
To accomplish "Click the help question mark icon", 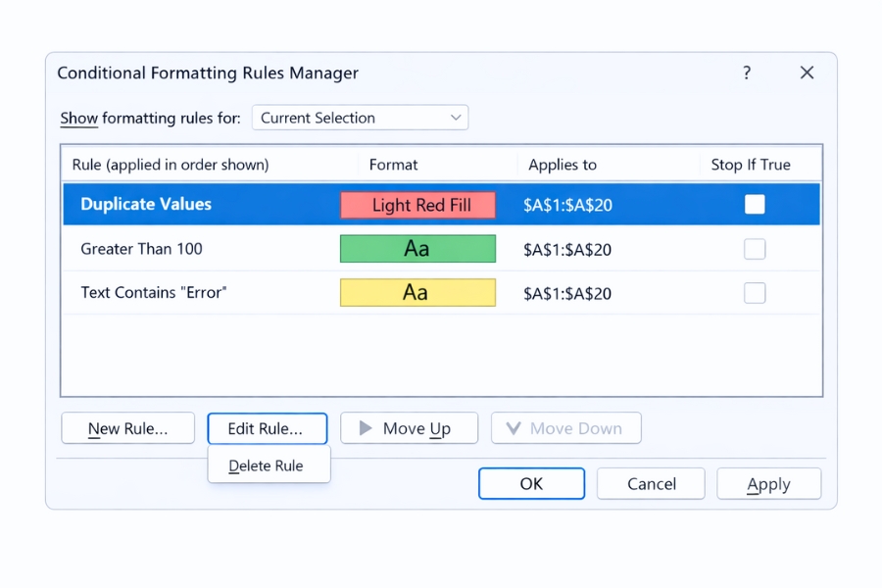I will [x=746, y=73].
